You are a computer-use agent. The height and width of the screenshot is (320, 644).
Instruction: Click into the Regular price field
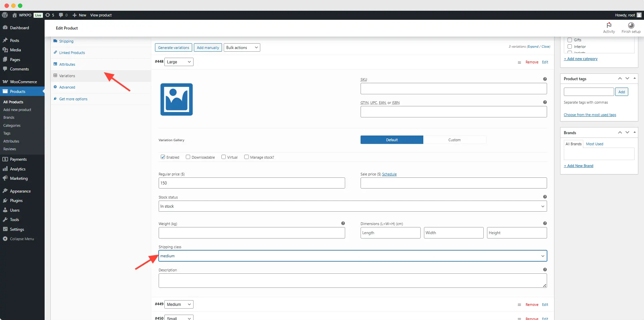pyautogui.click(x=252, y=183)
